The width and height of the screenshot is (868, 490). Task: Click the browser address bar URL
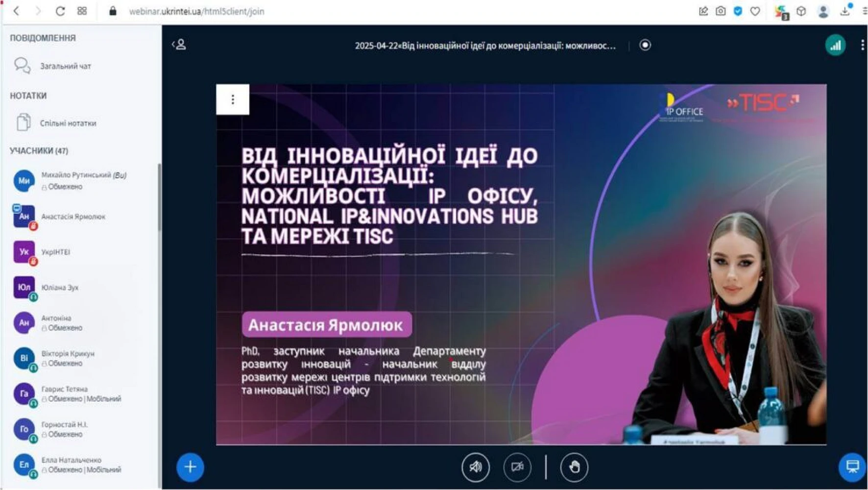point(196,11)
